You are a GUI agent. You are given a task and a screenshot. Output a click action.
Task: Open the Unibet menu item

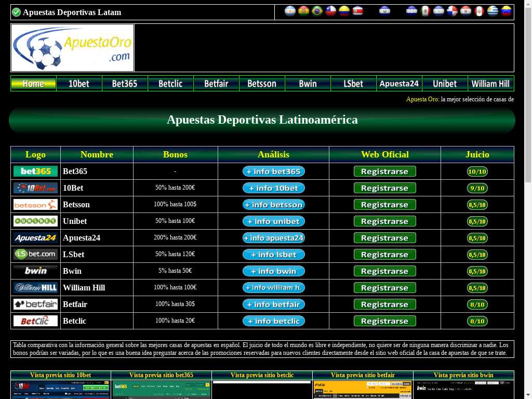tap(445, 84)
